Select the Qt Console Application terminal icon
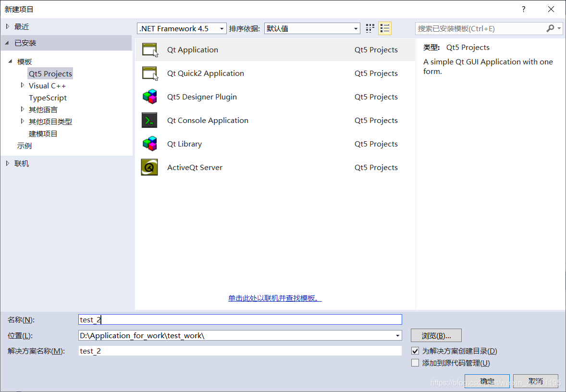The width and height of the screenshot is (566, 392). 149,120
